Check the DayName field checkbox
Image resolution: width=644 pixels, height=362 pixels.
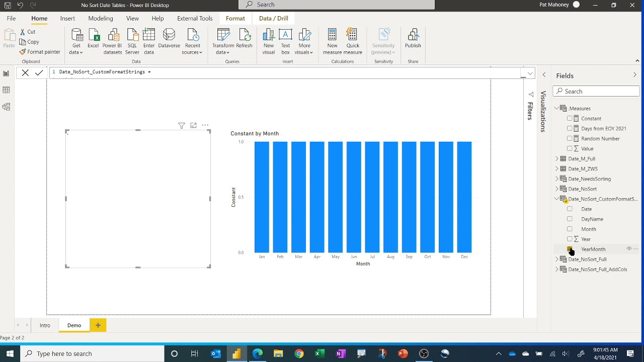click(570, 219)
